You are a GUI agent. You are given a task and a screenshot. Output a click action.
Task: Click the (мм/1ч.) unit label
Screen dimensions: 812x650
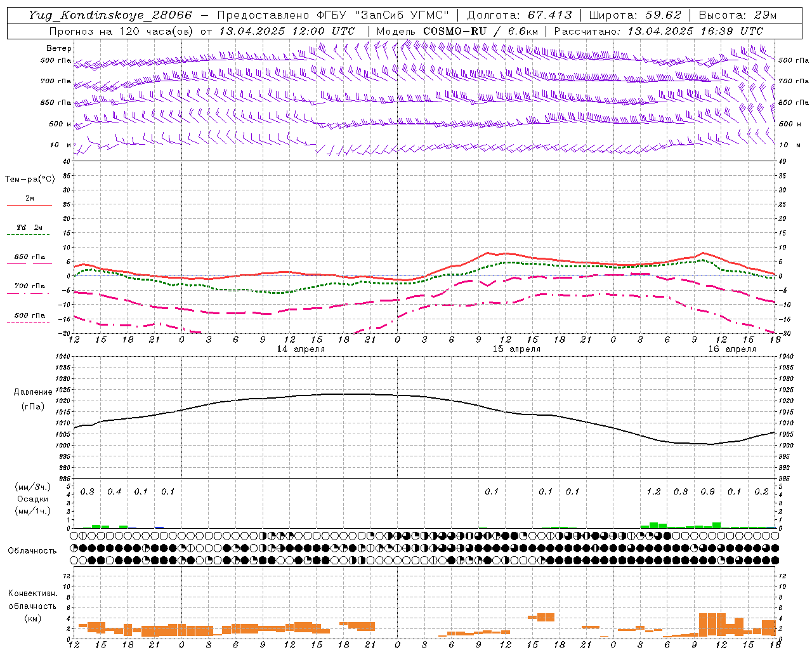[33, 511]
